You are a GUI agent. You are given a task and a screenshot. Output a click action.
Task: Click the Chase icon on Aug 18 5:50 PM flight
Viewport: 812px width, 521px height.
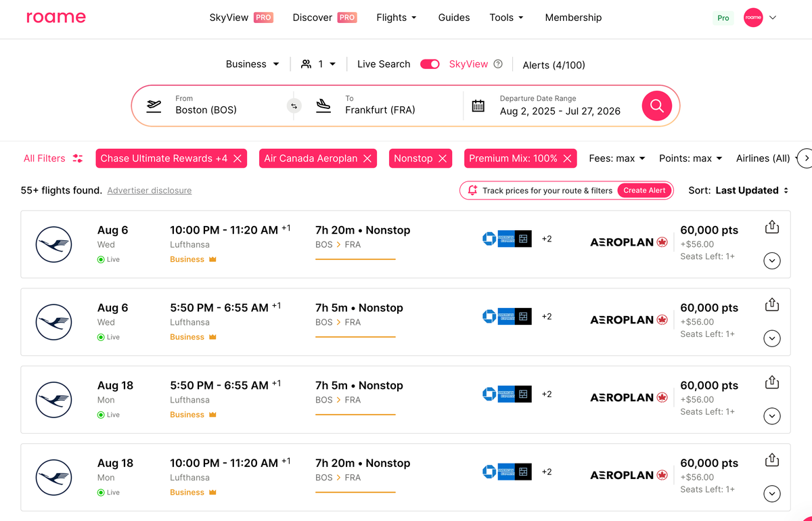(489, 394)
